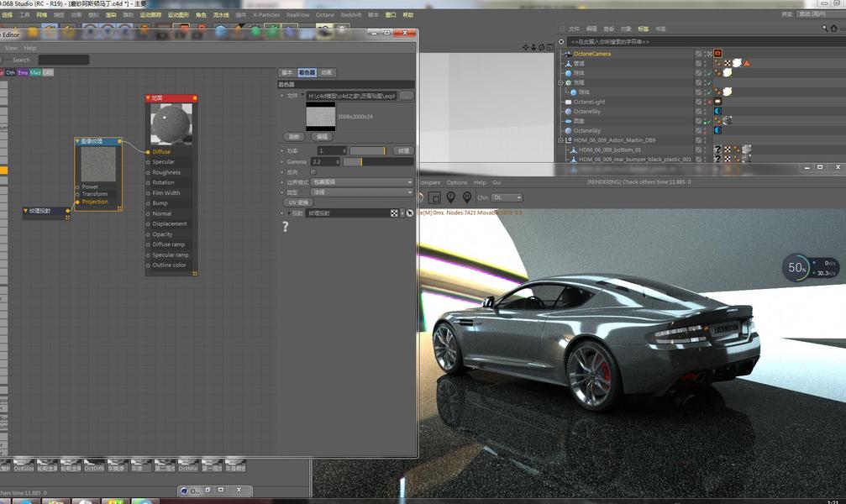This screenshot has height=504, width=846.
Task: Click the environment tag on the first OctaneSky row
Action: (718, 111)
